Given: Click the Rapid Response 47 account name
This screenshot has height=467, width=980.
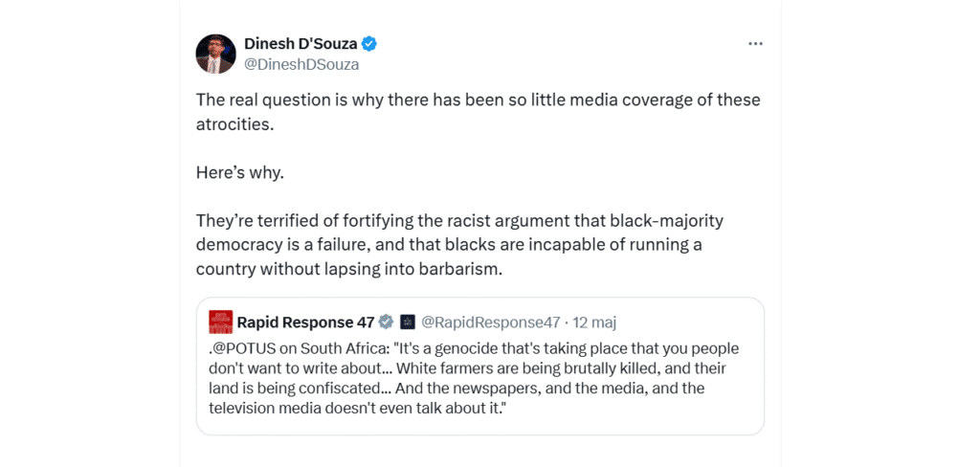Looking at the screenshot, I should [x=306, y=322].
